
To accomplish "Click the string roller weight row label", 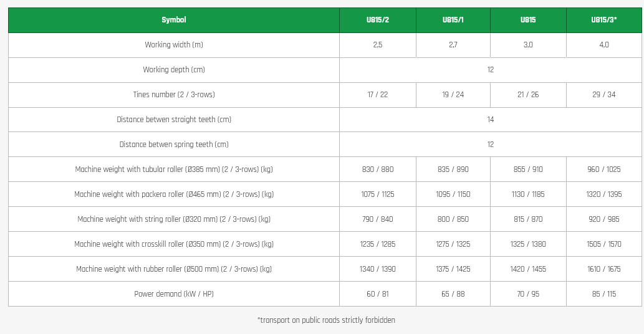I will point(174,219).
